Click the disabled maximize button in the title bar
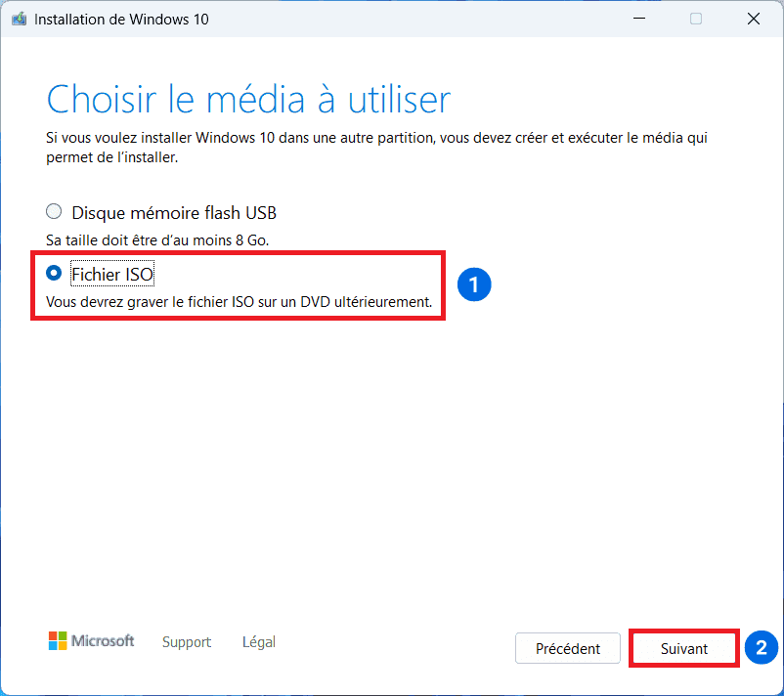Screen dimensions: 784x696 pyautogui.click(x=696, y=19)
